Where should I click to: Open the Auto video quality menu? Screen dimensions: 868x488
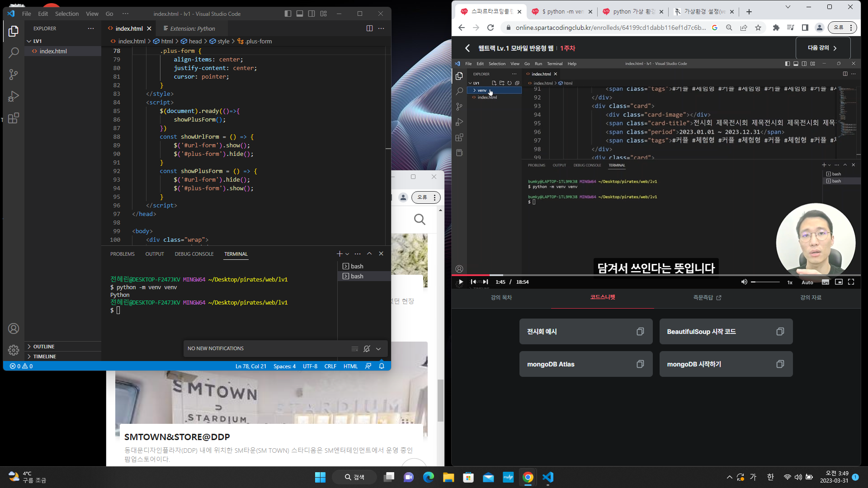click(807, 282)
